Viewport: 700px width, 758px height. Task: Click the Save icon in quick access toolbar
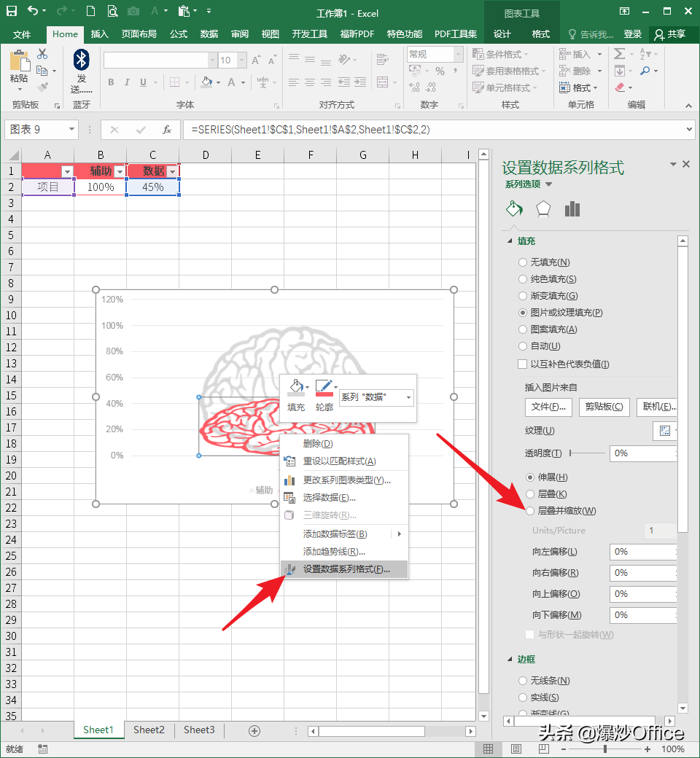click(11, 11)
